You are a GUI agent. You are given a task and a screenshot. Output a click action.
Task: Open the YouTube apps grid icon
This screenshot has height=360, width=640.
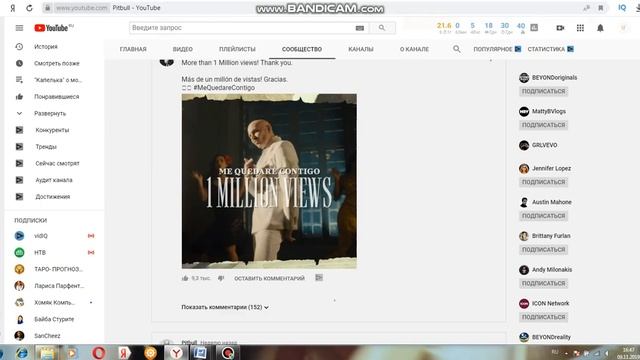tap(580, 28)
